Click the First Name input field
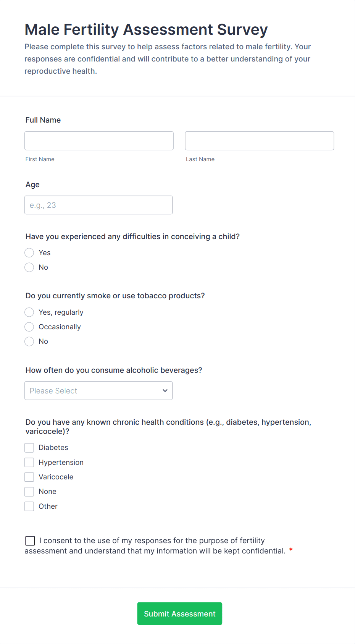Viewport: 355px width, 644px height. (x=99, y=141)
